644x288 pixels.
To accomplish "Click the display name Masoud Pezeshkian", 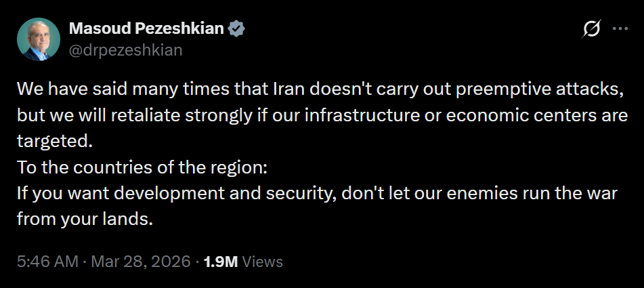I will pyautogui.click(x=147, y=29).
